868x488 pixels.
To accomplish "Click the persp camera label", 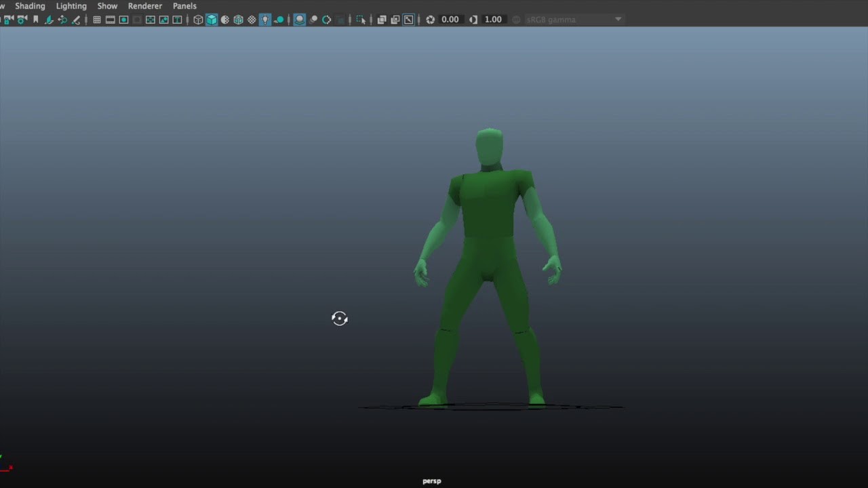I will pos(432,481).
